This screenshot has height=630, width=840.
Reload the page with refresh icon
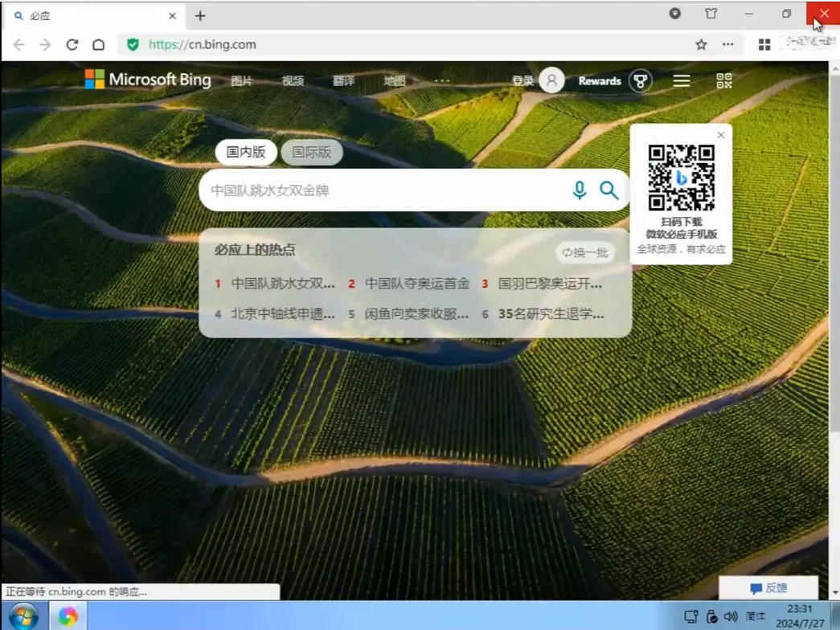73,44
